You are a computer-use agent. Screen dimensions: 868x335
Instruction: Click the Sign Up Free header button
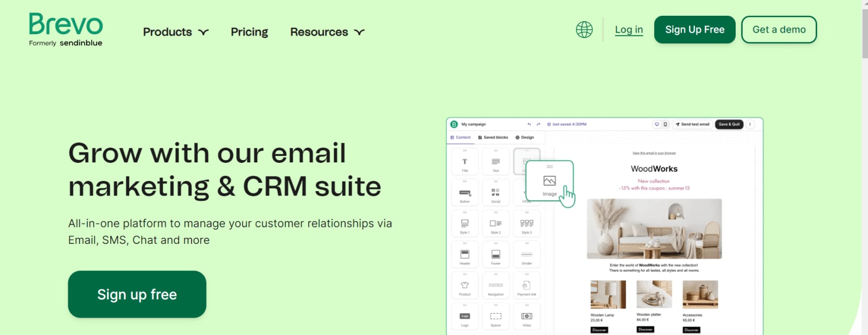(695, 29)
